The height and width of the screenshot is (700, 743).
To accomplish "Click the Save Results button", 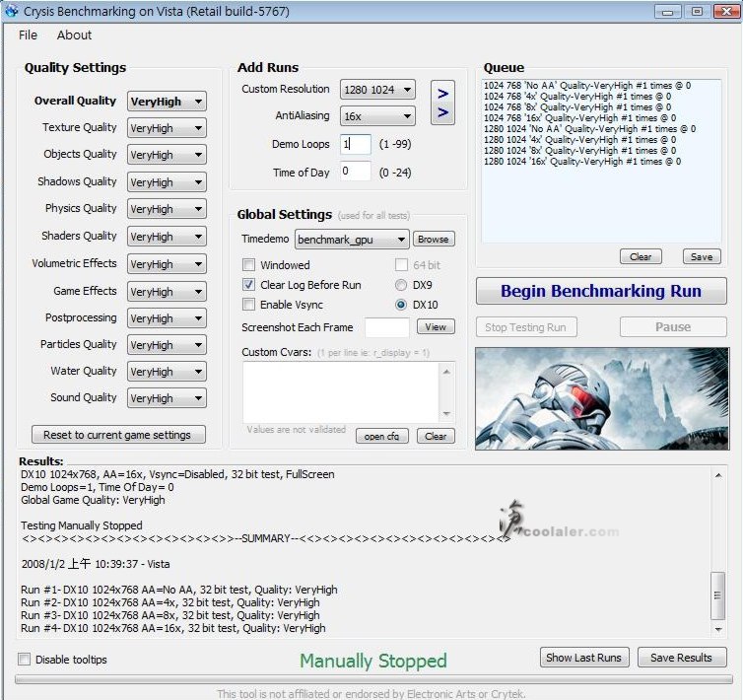I will coord(682,658).
